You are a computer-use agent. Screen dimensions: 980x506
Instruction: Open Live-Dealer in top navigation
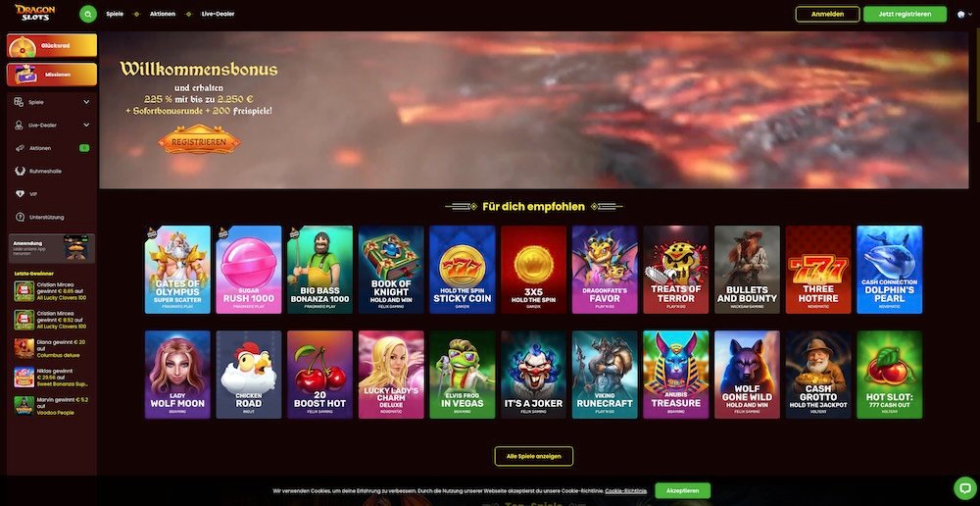[219, 14]
